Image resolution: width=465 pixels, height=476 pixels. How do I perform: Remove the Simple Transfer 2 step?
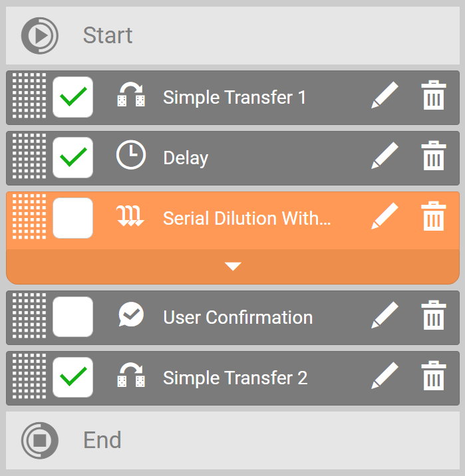tap(434, 378)
